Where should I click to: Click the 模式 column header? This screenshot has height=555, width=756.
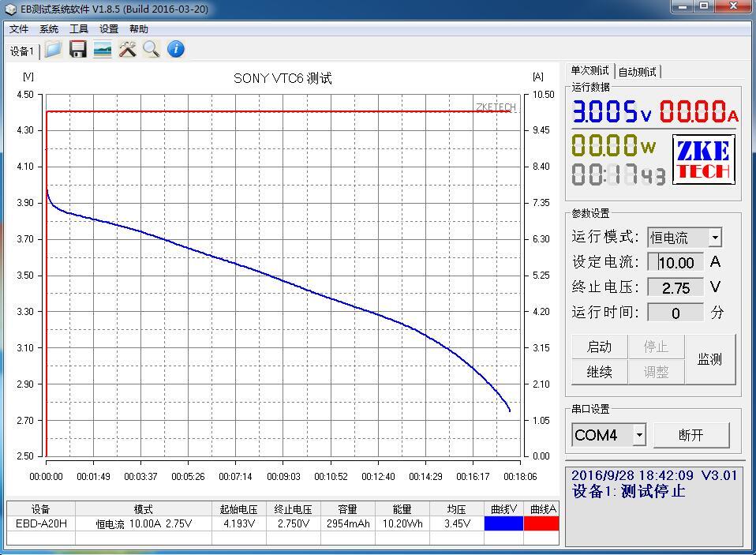143,509
